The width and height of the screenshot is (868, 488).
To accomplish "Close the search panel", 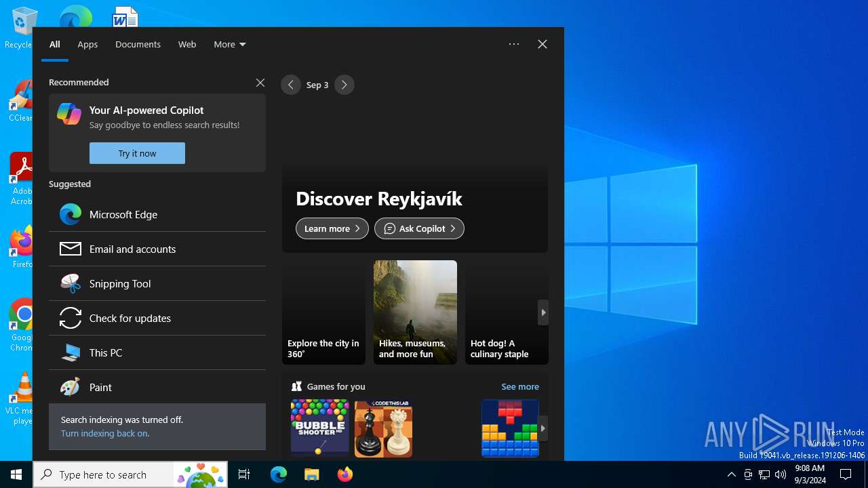I will coord(542,44).
